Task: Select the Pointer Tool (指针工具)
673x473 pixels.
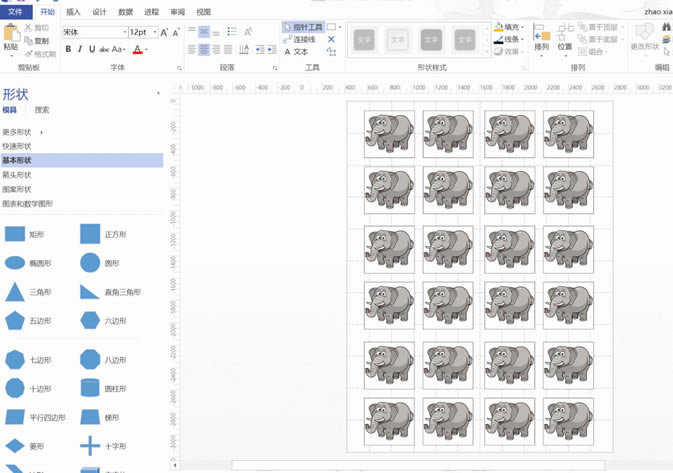Action: point(303,27)
